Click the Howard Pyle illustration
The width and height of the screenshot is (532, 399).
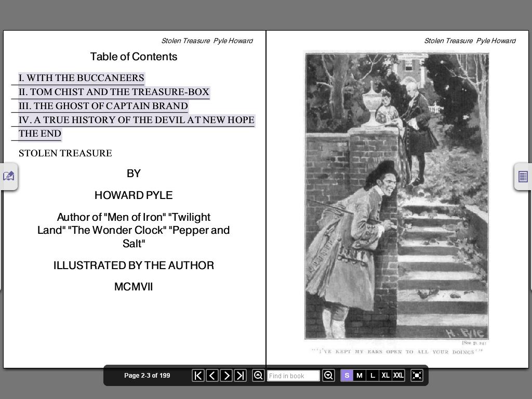tap(396, 195)
